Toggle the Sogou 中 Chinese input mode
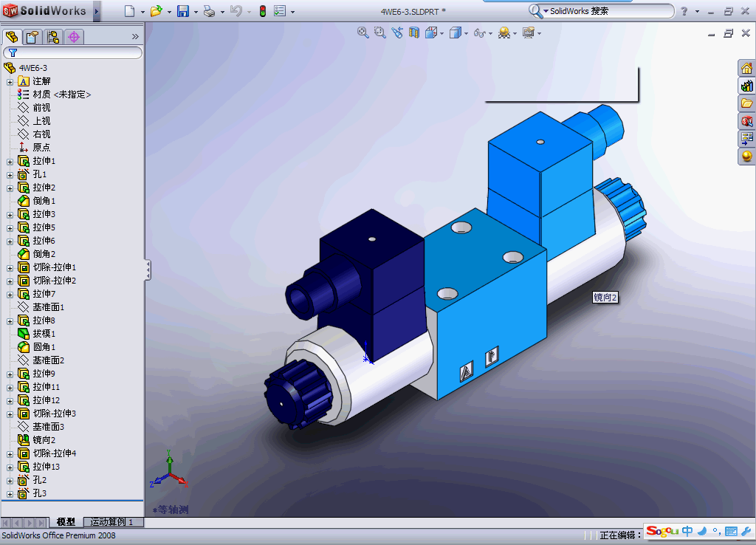The height and width of the screenshot is (545, 756). (687, 531)
